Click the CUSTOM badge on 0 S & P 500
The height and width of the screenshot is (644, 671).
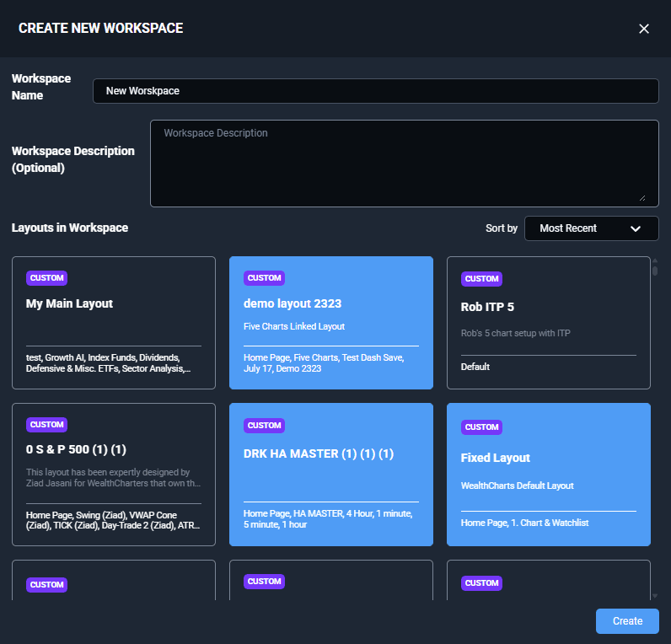coord(46,425)
